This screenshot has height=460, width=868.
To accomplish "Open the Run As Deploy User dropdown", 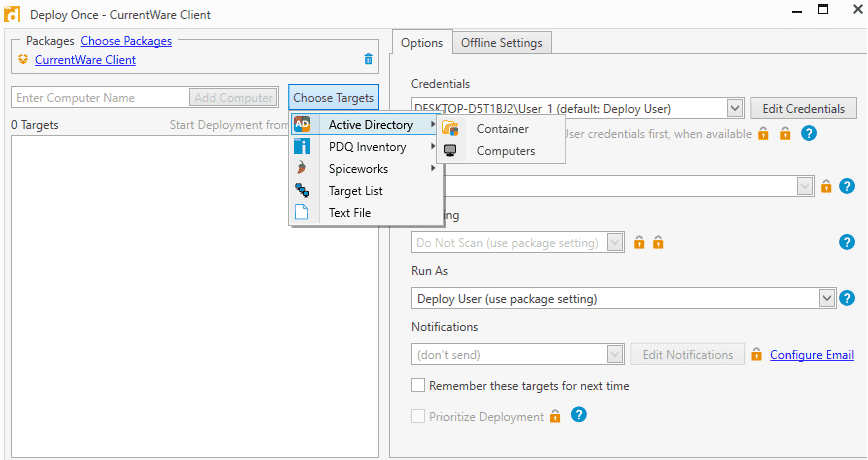I will 826,298.
